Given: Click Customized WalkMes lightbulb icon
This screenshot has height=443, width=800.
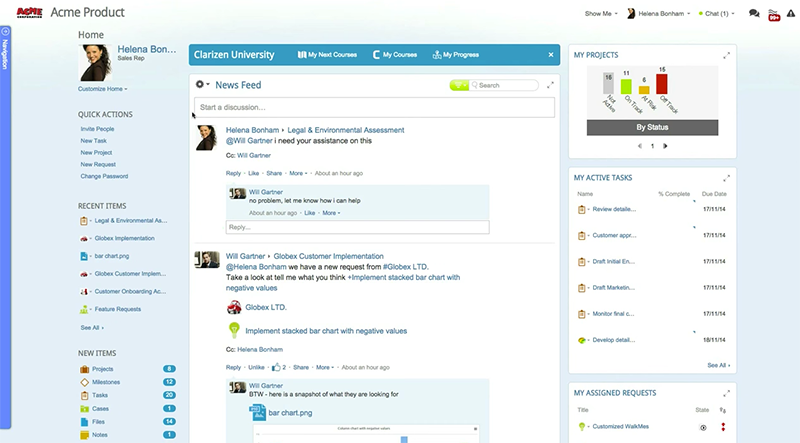Looking at the screenshot, I should pyautogui.click(x=581, y=427).
